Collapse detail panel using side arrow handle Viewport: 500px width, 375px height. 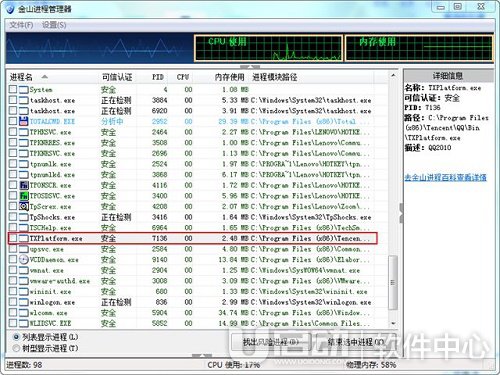[x=401, y=213]
